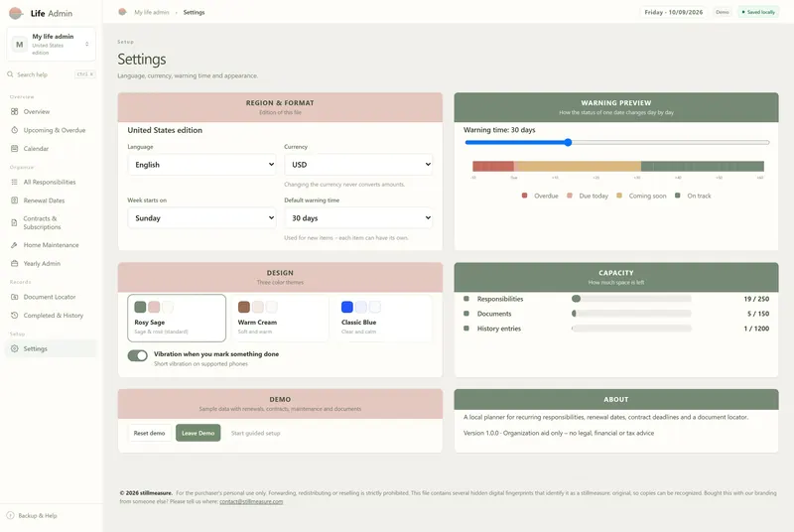
Task: Open the Language dropdown
Action: (x=202, y=165)
